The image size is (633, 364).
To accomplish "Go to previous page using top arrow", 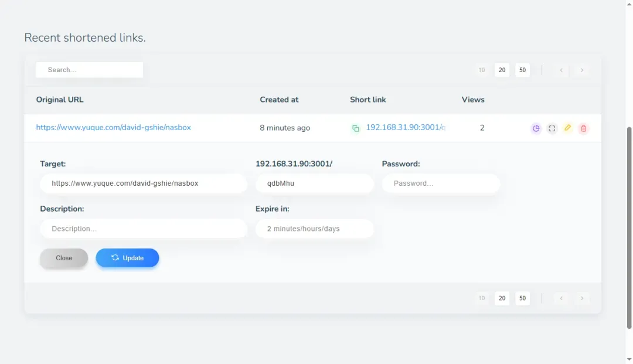I will point(561,70).
